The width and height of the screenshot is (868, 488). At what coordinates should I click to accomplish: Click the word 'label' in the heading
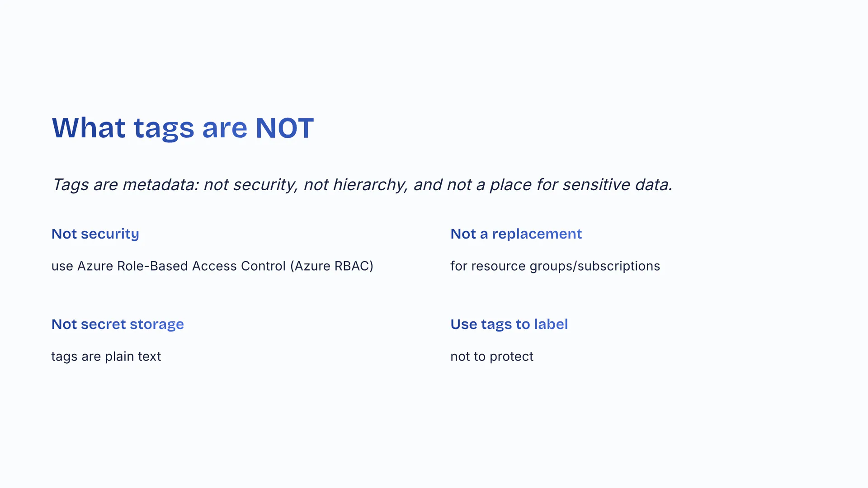(551, 324)
